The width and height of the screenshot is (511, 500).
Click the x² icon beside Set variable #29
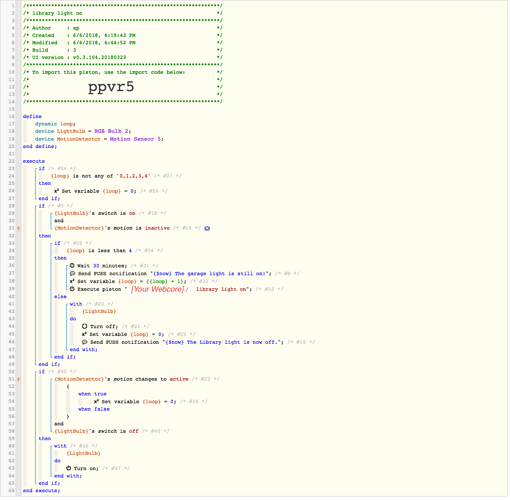tap(85, 335)
